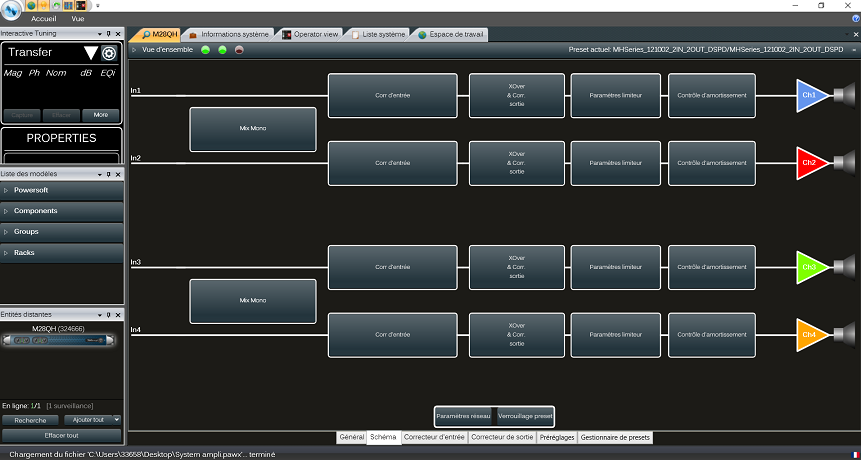Select the M28QH device thumbnail
This screenshot has height=460, width=861.
(x=58, y=341)
